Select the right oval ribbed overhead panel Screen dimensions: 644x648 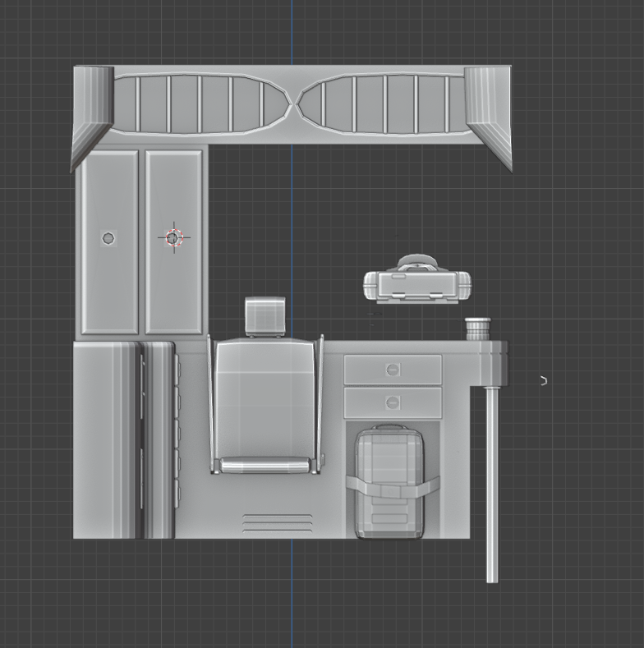point(384,104)
